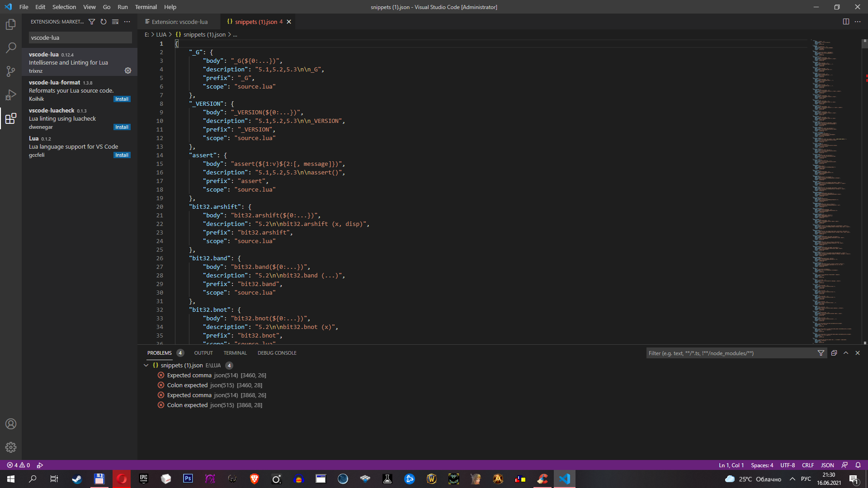Collapse the snippets (1).json problems group

coord(146,365)
